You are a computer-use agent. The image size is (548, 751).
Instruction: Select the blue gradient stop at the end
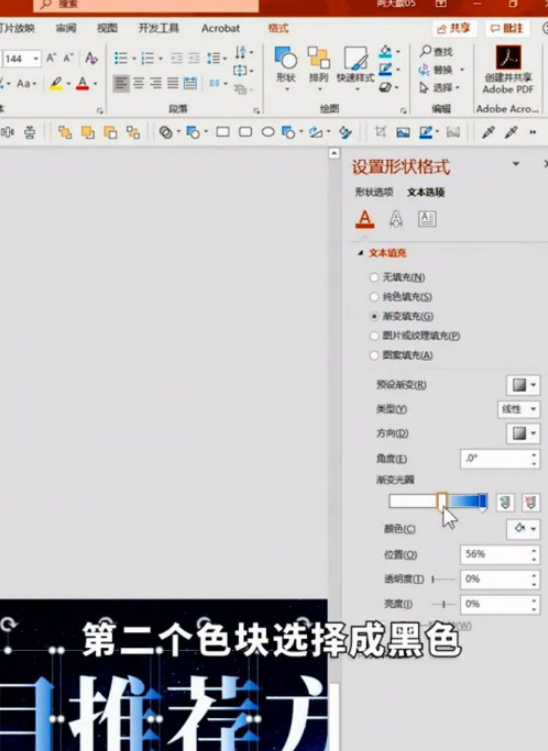tap(482, 502)
